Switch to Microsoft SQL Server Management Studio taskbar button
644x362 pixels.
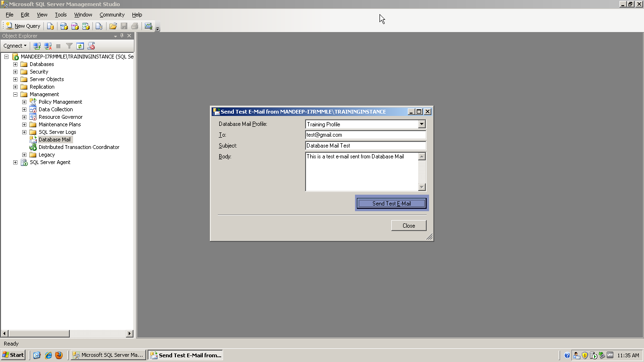pos(108,355)
